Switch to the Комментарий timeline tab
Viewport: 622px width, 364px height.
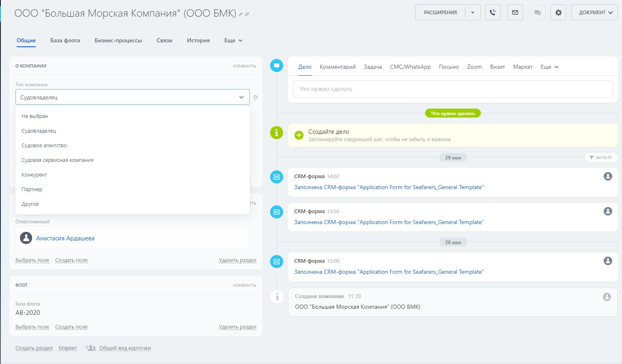337,67
